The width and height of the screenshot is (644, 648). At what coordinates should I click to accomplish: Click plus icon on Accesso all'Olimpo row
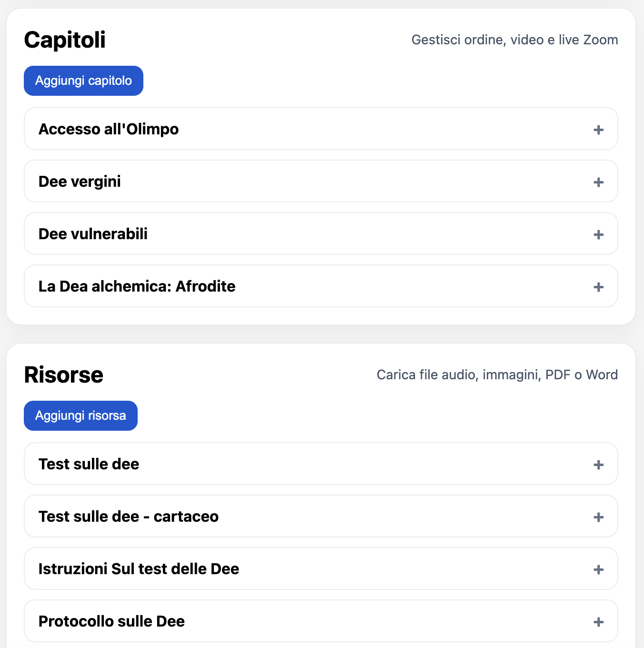coord(599,130)
